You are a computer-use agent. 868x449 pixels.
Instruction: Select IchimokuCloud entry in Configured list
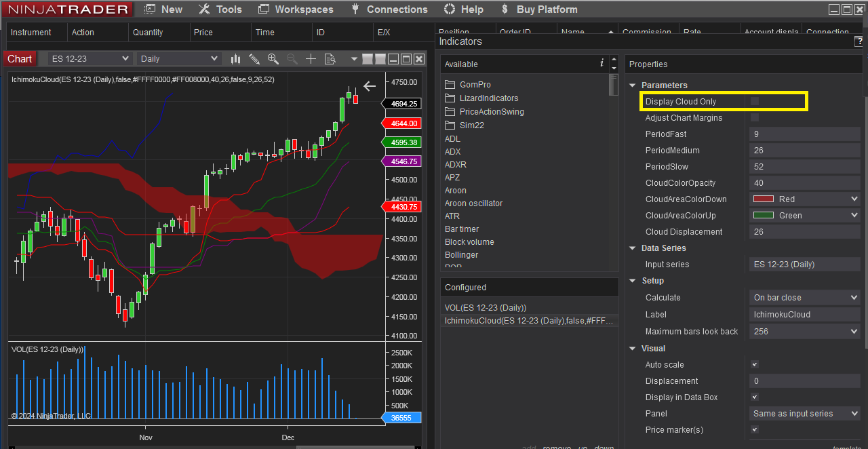529,321
